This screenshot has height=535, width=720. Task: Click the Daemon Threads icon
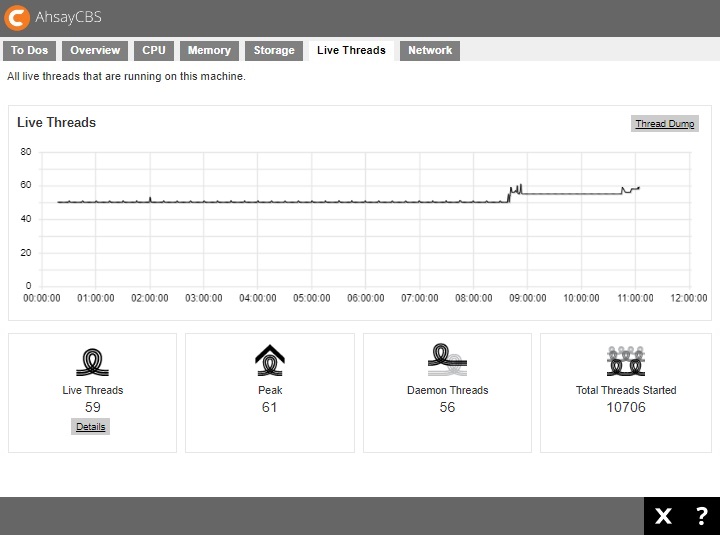pos(447,361)
